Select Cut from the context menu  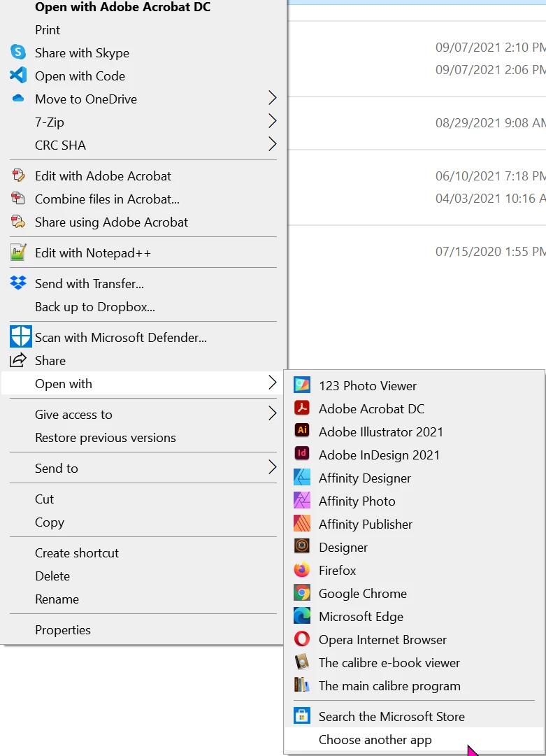tap(44, 499)
